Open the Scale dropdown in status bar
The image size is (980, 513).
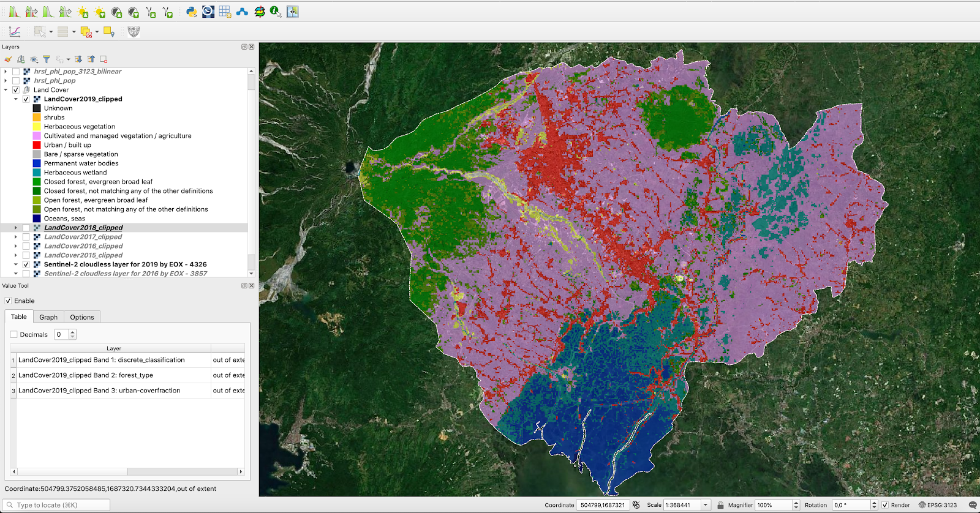(x=706, y=505)
